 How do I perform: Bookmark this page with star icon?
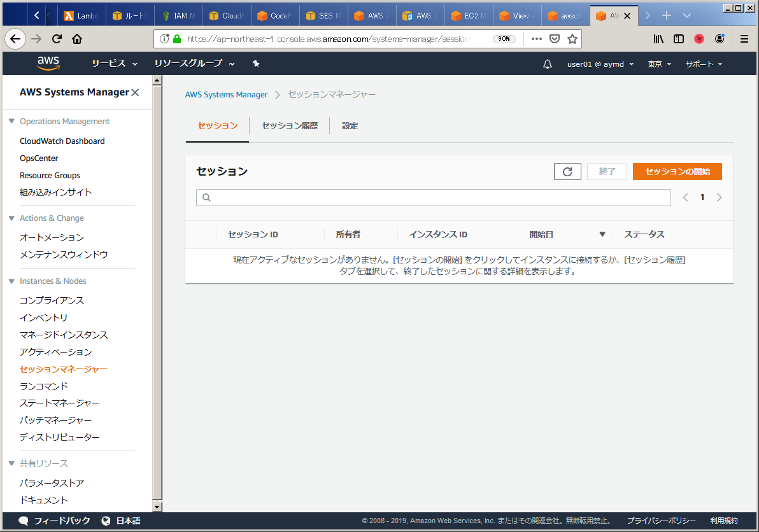572,39
